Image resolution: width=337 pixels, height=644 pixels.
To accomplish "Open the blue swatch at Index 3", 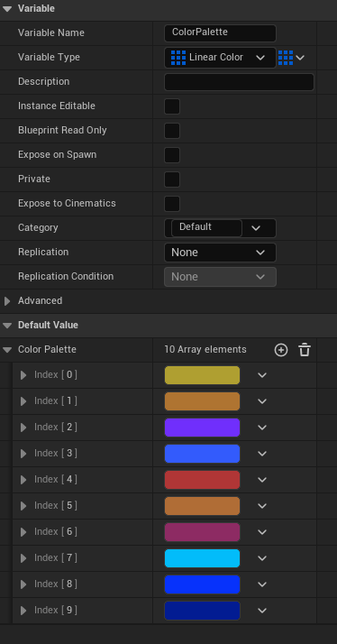I will [x=202, y=454].
